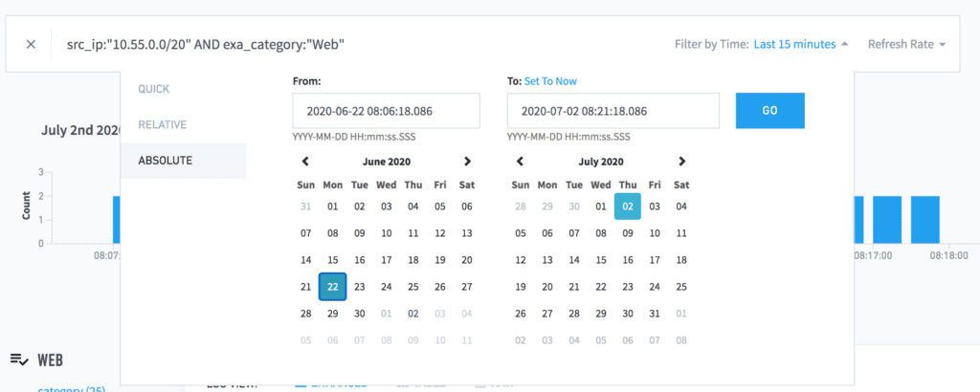This screenshot has width=980, height=392.
Task: Switch to the QUICK time tab
Action: (153, 89)
